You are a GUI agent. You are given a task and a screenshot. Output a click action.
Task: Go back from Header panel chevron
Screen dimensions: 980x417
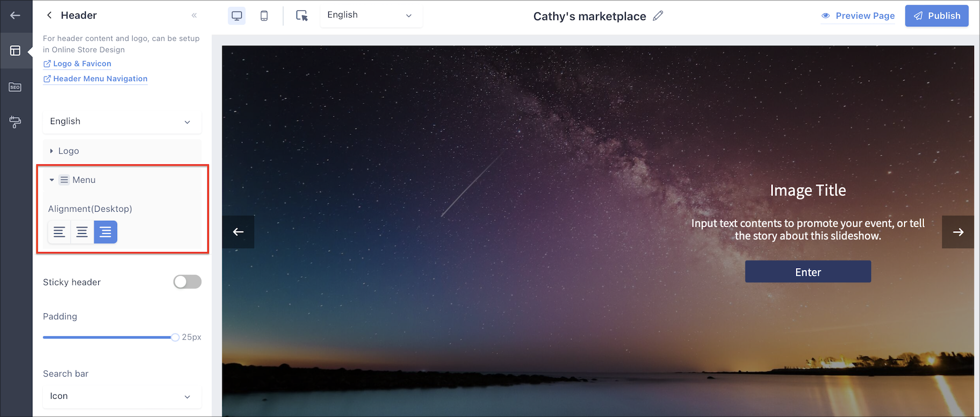49,15
